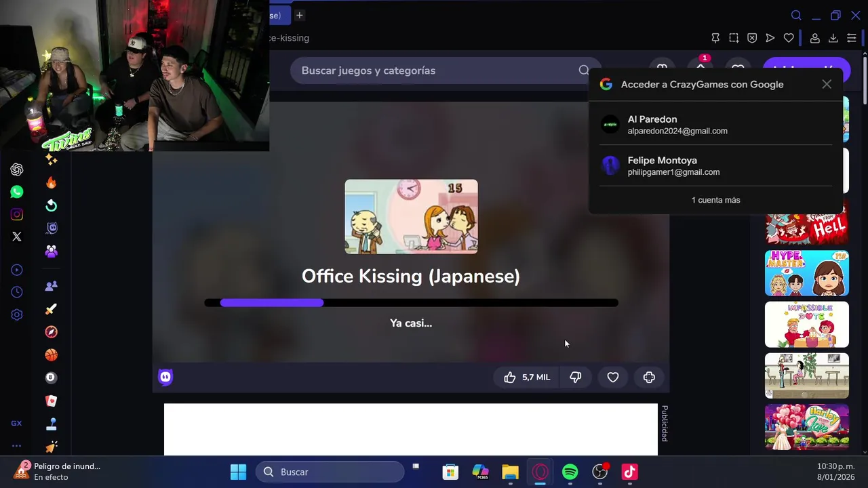Select the purple multiplayer group icon
Screen dimensions: 868x488
tap(52, 251)
